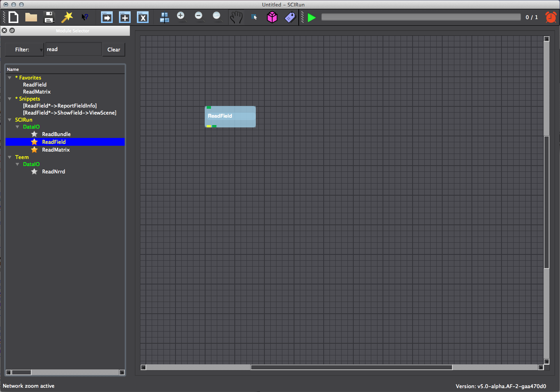This screenshot has height=392, width=560.
Task: Click the window icon with X mark
Action: click(x=143, y=17)
